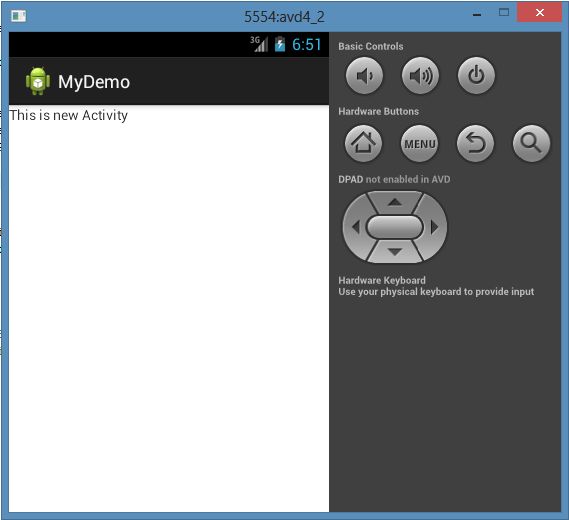Image resolution: width=569 pixels, height=520 pixels.
Task: Click the DPAD center select button
Action: pyautogui.click(x=395, y=227)
